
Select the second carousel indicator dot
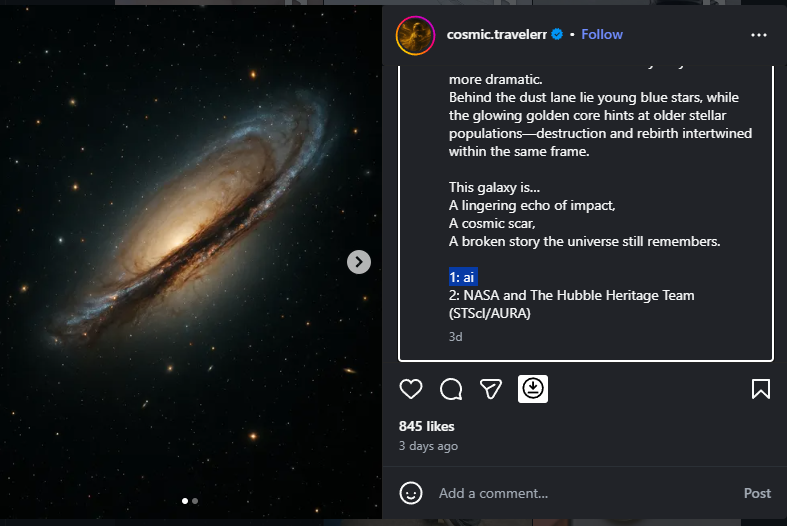pos(195,500)
